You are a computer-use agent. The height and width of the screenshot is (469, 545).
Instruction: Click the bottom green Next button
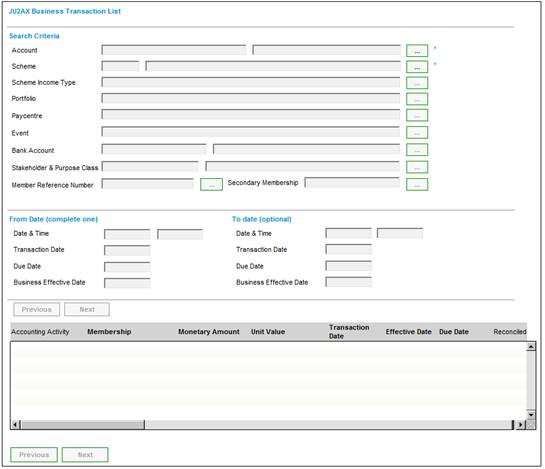(x=85, y=455)
